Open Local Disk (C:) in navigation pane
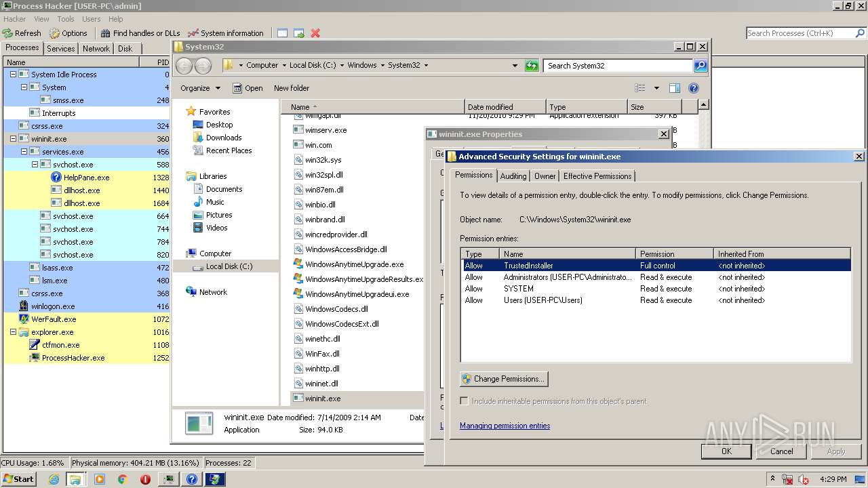The width and height of the screenshot is (868, 488). pos(229,266)
